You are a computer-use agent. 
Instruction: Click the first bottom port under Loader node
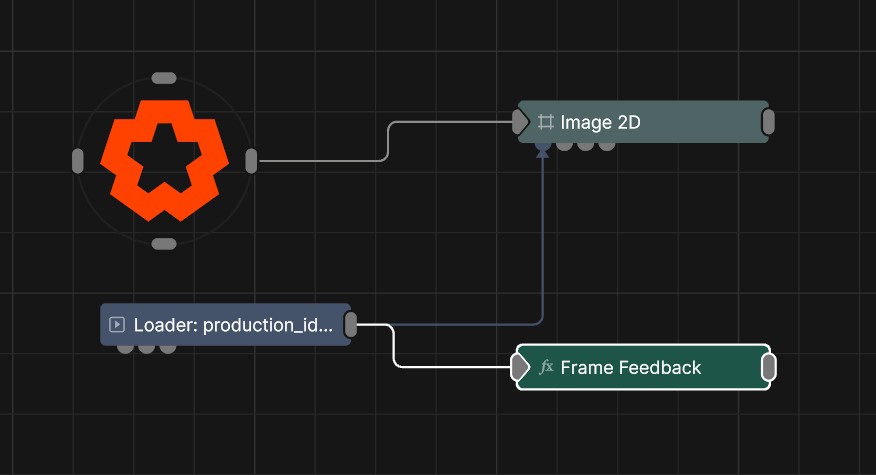coord(125,348)
